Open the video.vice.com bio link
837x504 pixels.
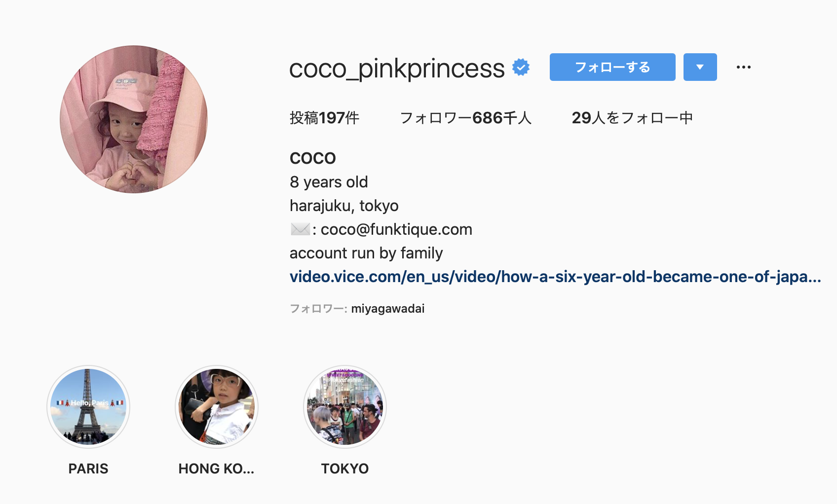(x=555, y=277)
